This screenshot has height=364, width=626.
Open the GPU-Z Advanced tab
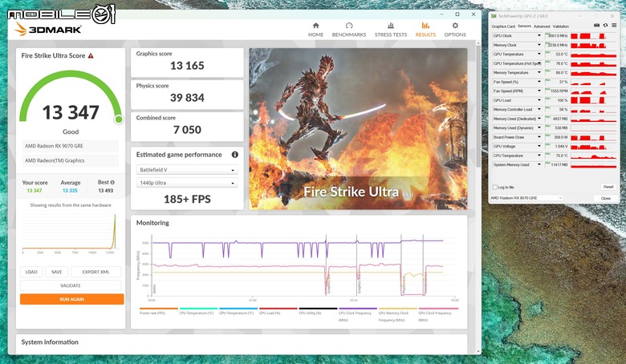tap(542, 26)
